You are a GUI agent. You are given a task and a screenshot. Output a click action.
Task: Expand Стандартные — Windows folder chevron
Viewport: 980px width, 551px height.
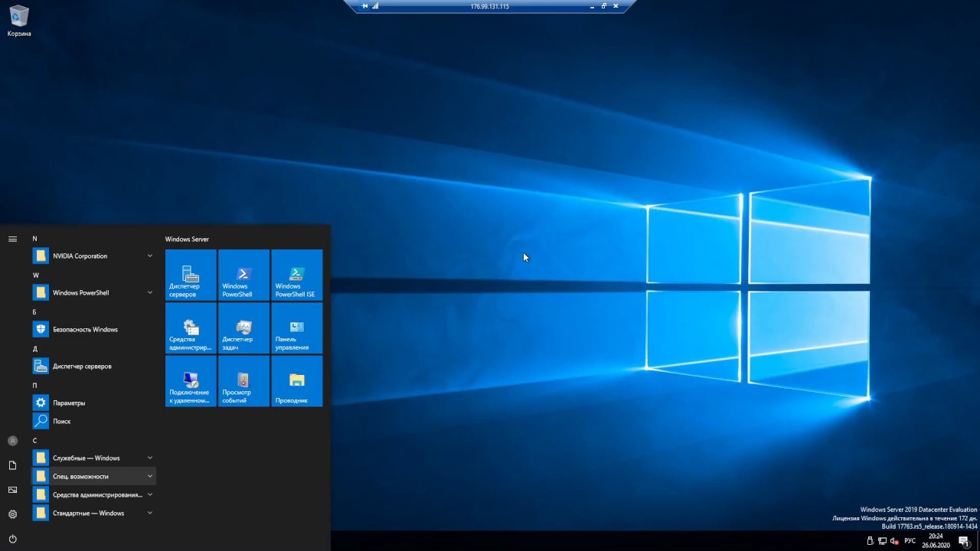(150, 513)
